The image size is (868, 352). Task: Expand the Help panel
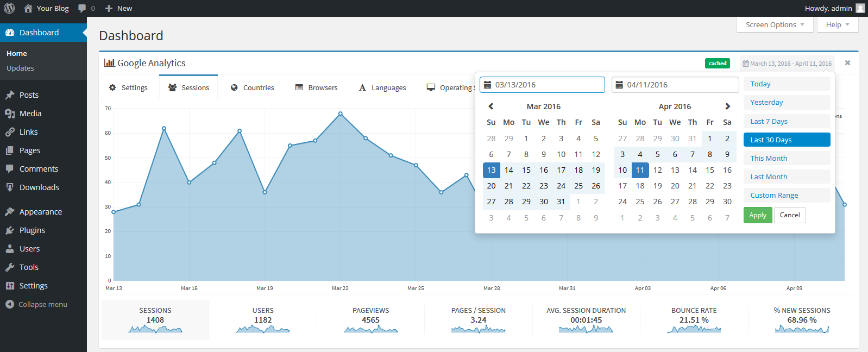[x=838, y=24]
